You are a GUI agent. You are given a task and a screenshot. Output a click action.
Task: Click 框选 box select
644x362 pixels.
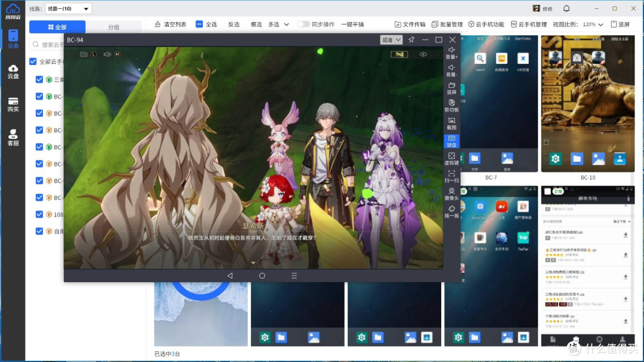pyautogui.click(x=256, y=24)
